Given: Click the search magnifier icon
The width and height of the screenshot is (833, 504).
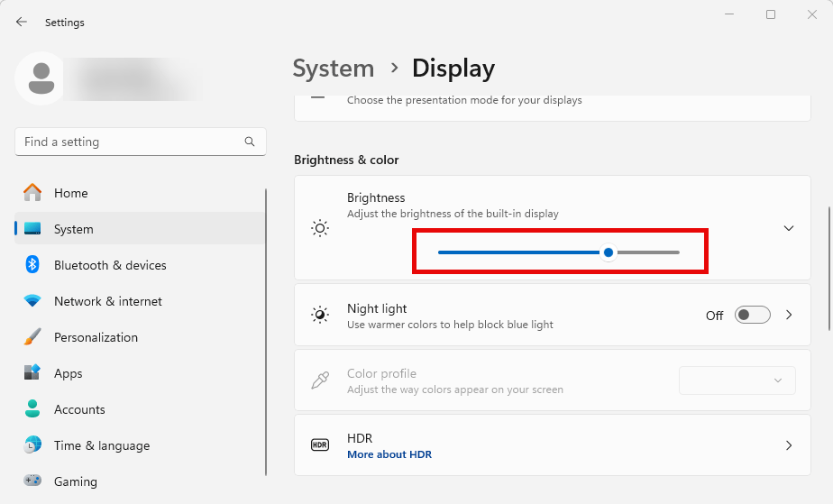Looking at the screenshot, I should coord(250,142).
